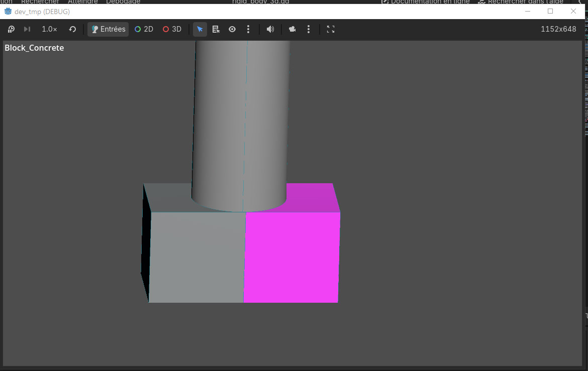588x371 pixels.
Task: Click the fullscreen expand icon
Action: (x=331, y=30)
